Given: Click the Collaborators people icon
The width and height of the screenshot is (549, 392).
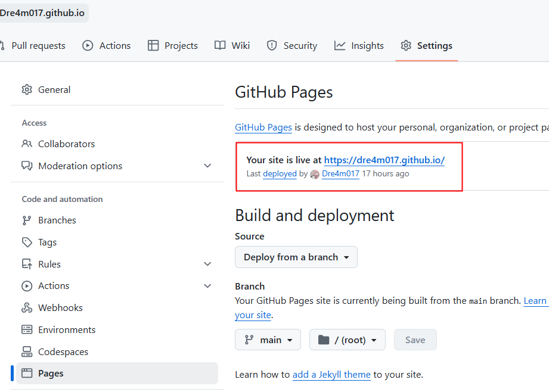Looking at the screenshot, I should [27, 144].
